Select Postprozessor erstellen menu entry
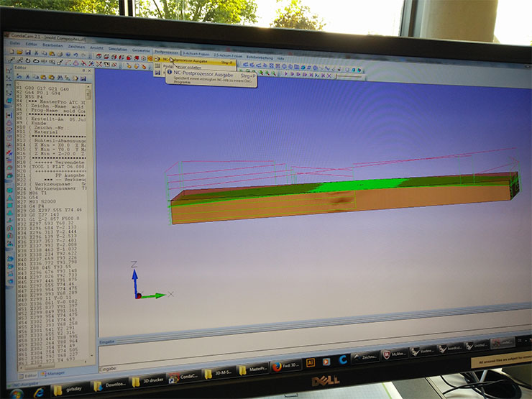The width and height of the screenshot is (532, 399). [194, 67]
